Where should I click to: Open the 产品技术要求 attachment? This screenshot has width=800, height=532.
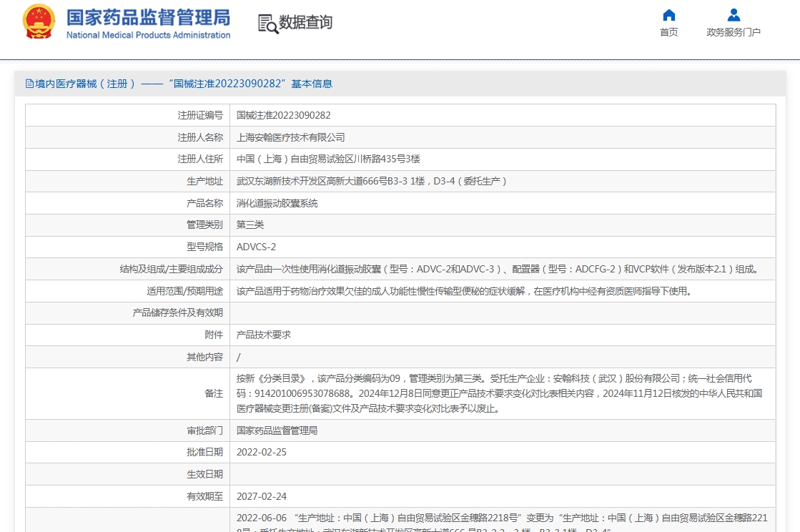tap(264, 335)
